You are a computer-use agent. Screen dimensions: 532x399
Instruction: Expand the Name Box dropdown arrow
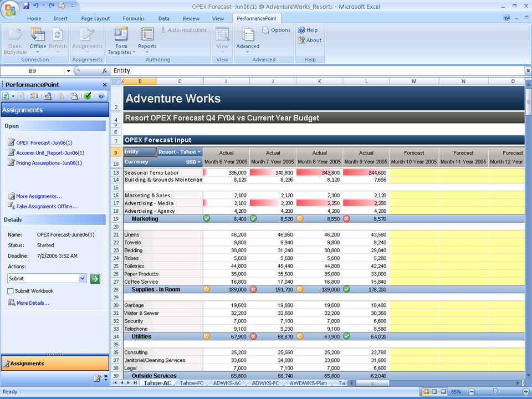[68, 71]
